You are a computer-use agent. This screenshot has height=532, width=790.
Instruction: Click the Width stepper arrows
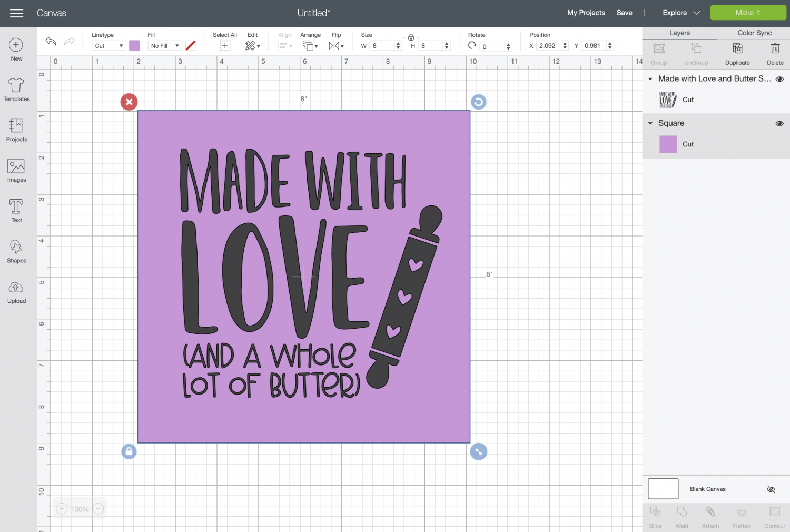(x=398, y=46)
